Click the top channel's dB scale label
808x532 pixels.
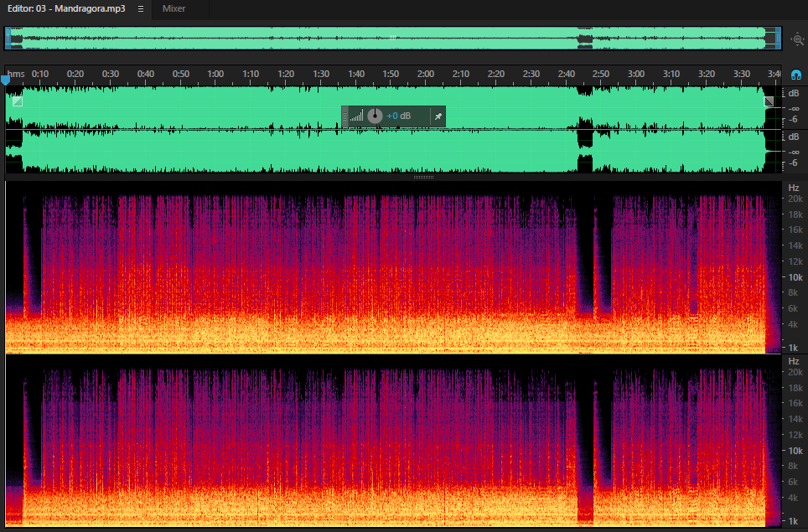coord(794,93)
